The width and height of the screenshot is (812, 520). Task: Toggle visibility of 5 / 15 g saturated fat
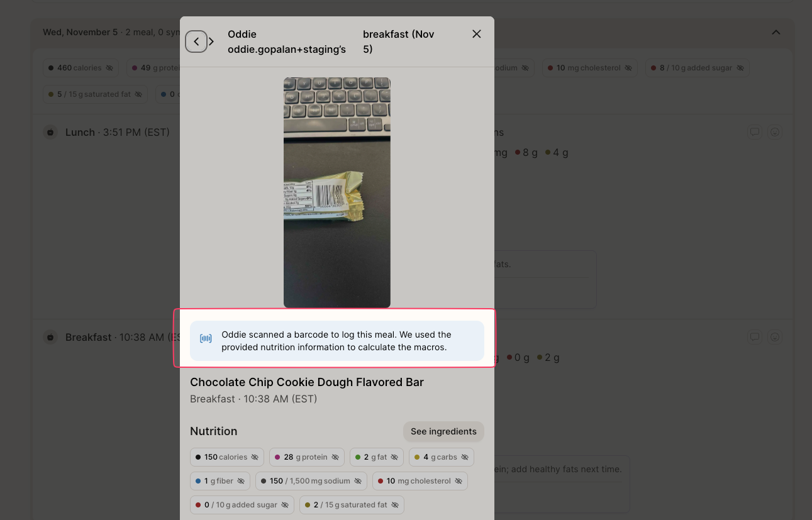coord(138,94)
